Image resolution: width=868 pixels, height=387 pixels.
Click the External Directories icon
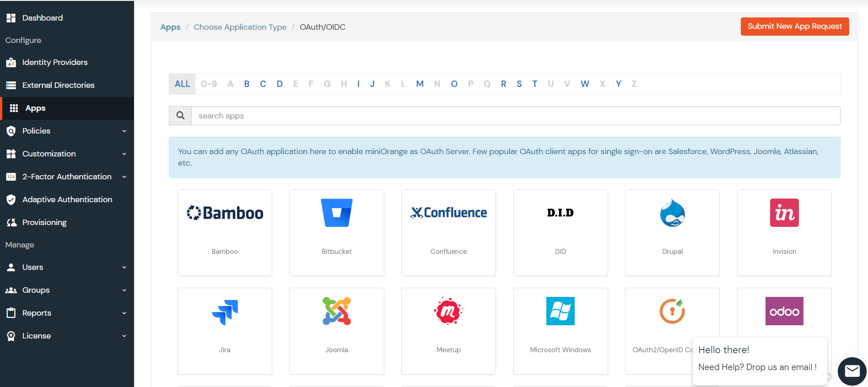tap(11, 85)
